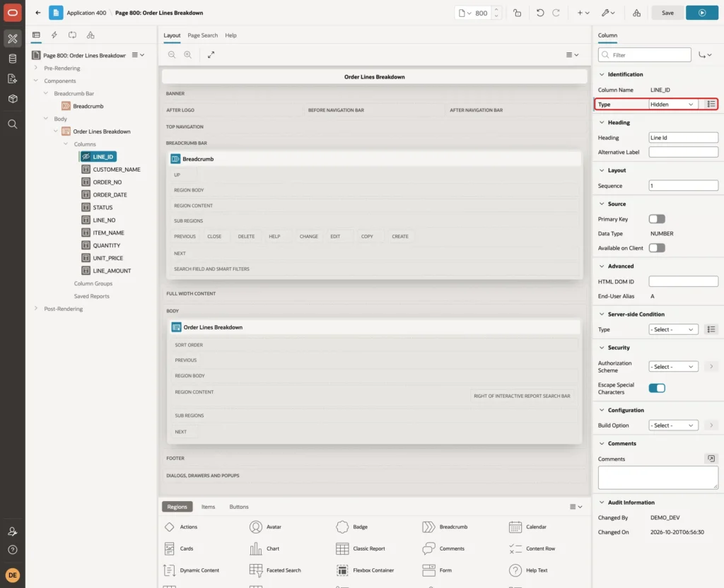Pick the Classic Report region from gallery
This screenshot has width=724, height=588.
(x=361, y=548)
